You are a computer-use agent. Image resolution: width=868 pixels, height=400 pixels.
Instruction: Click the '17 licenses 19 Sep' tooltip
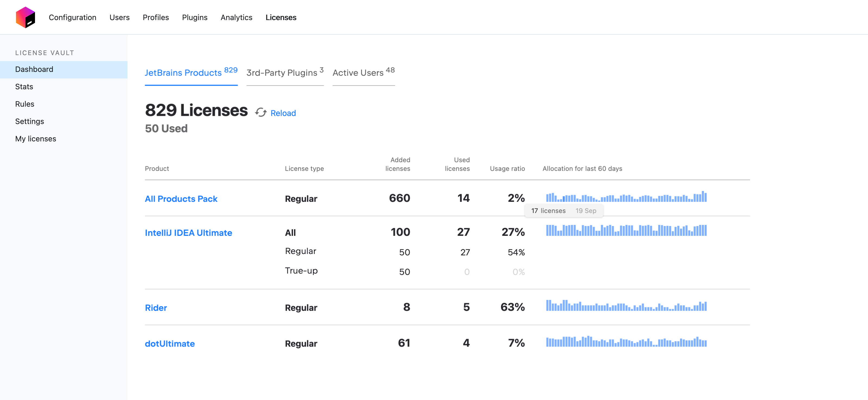click(x=564, y=211)
